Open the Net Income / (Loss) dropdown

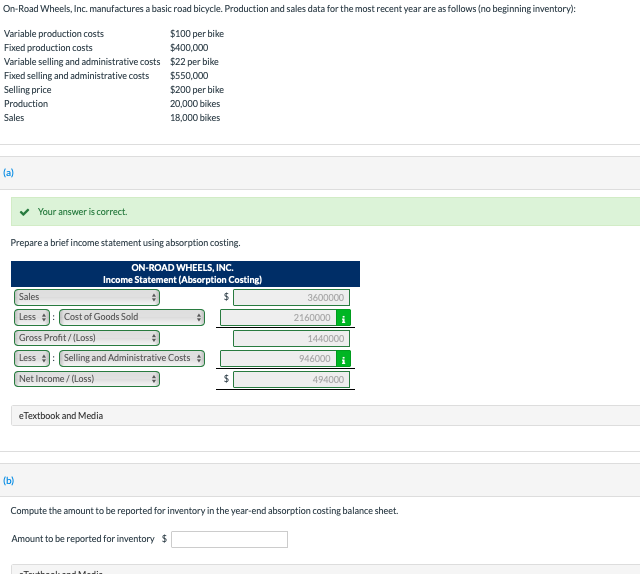tap(87, 379)
